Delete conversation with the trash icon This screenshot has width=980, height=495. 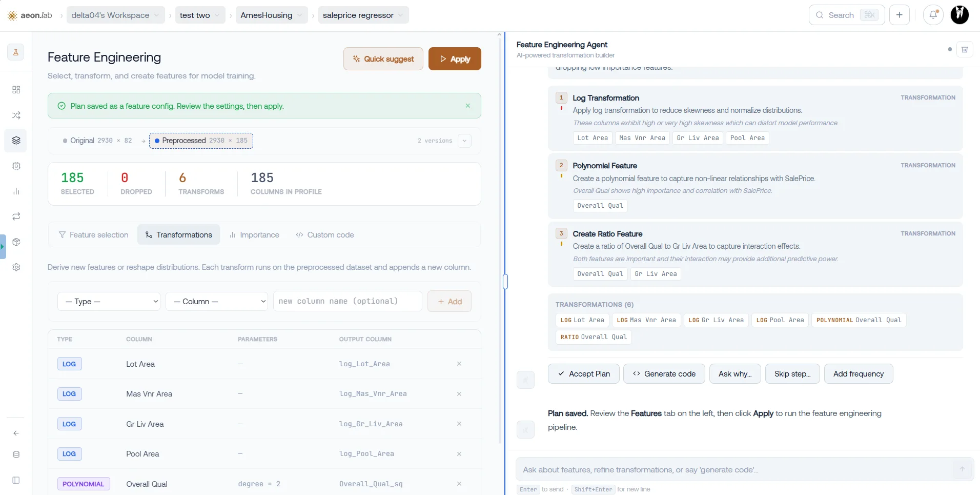click(x=965, y=50)
